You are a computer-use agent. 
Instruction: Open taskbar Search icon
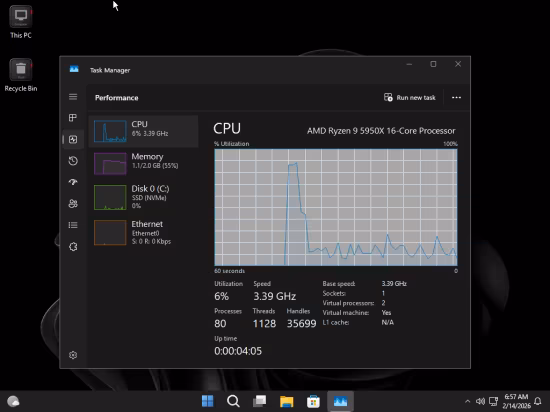(233, 401)
